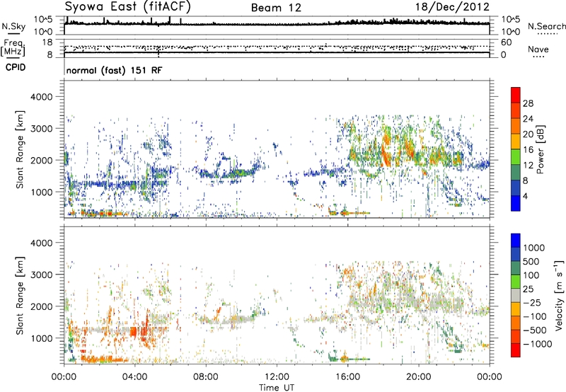Click the "Power [dB]" colorbar title
The image size is (566, 392).
pyautogui.click(x=540, y=149)
